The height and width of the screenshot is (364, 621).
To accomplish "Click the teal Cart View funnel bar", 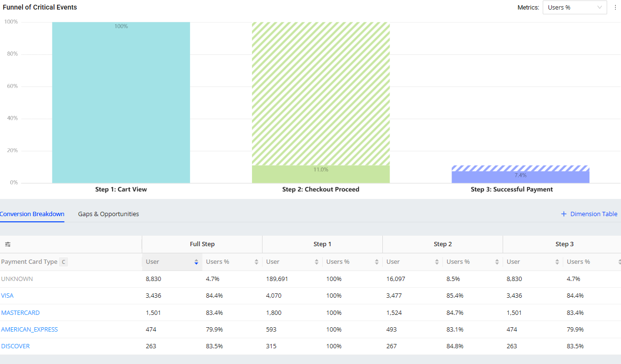I will (x=121, y=103).
